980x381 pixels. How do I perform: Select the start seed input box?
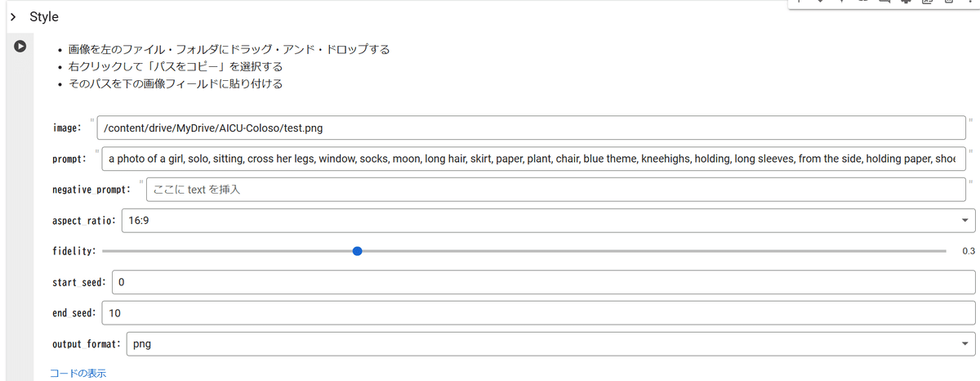543,282
